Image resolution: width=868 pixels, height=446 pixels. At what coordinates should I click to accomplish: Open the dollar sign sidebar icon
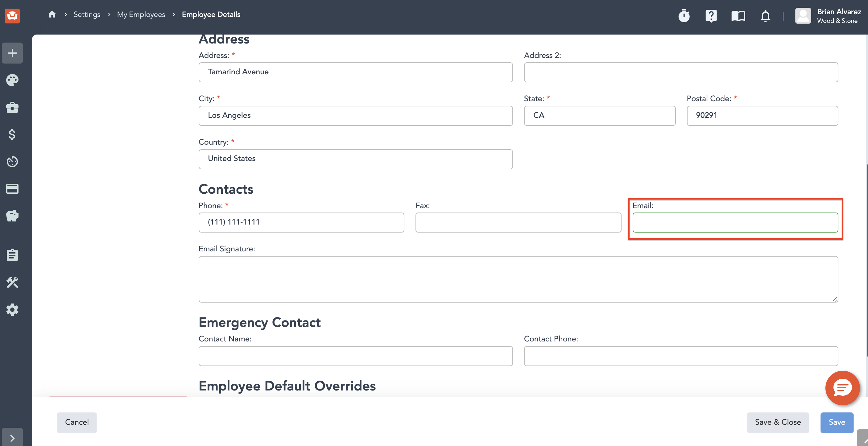click(x=12, y=134)
